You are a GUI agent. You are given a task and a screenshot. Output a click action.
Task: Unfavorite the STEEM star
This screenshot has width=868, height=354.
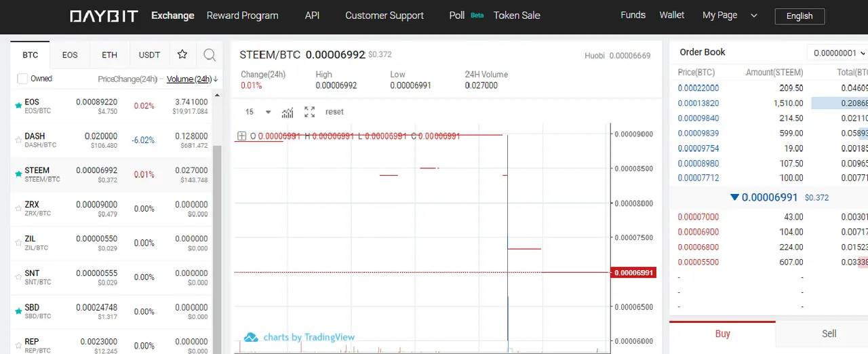coord(18,174)
